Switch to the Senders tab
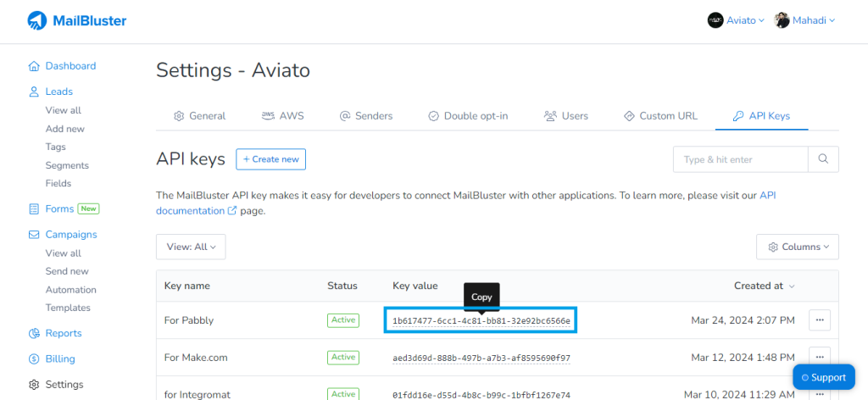This screenshot has height=400, width=868. coord(366,116)
